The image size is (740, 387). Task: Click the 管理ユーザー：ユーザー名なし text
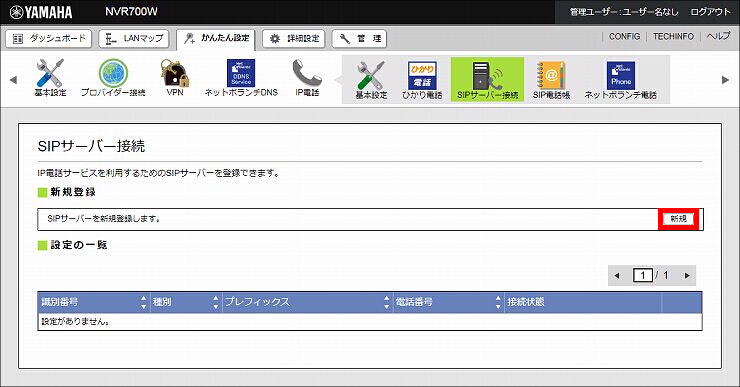coord(624,12)
